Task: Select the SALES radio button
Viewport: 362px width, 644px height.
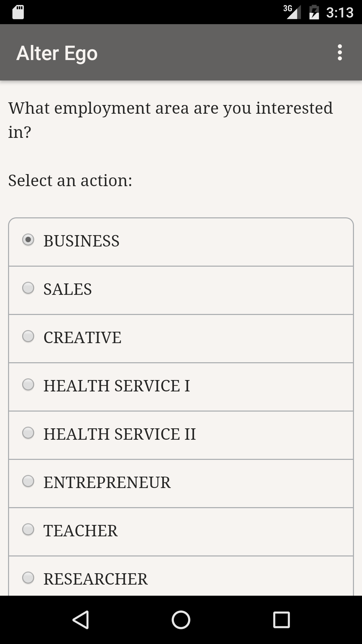Action: [28, 288]
